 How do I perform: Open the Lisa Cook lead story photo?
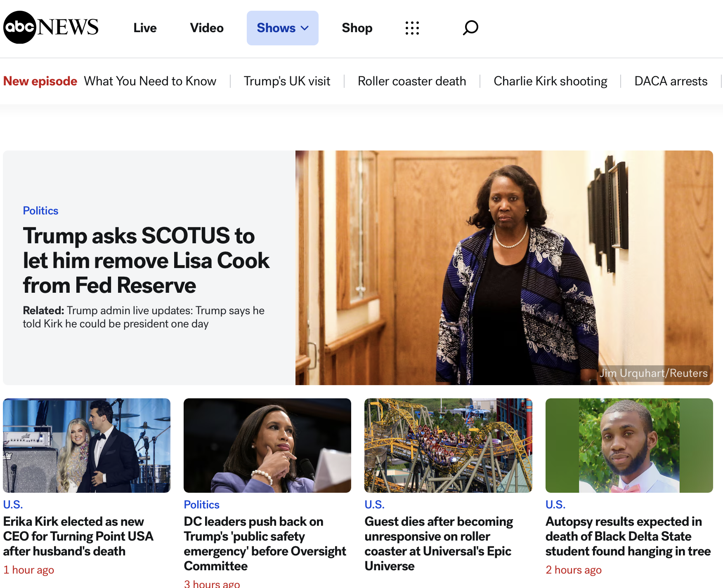point(504,268)
